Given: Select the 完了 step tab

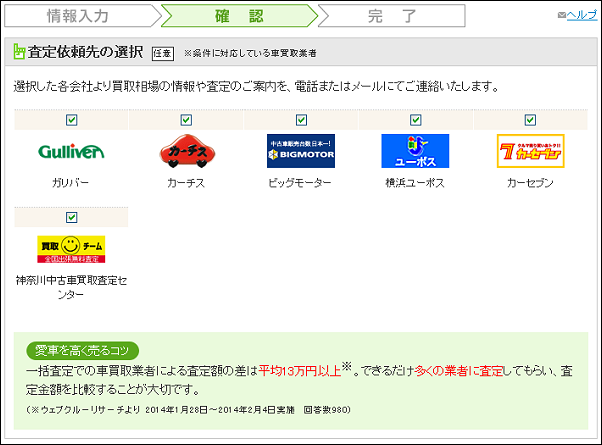Looking at the screenshot, I should point(392,16).
